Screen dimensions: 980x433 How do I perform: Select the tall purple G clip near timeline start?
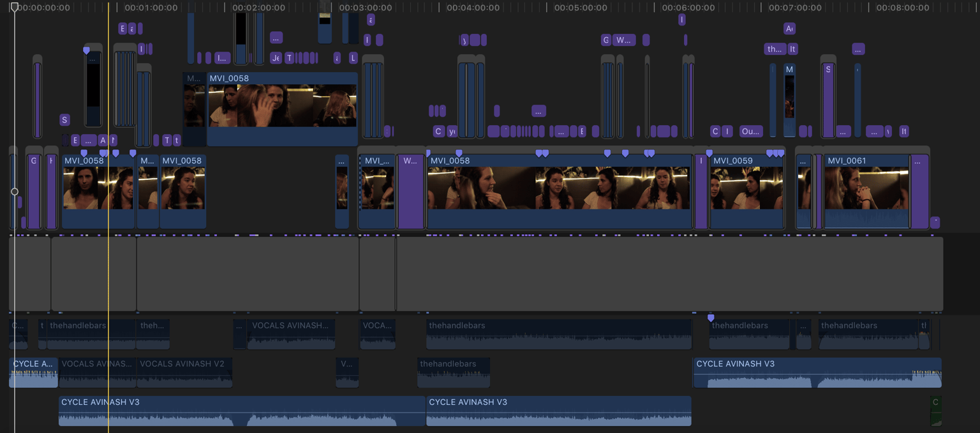(34, 192)
